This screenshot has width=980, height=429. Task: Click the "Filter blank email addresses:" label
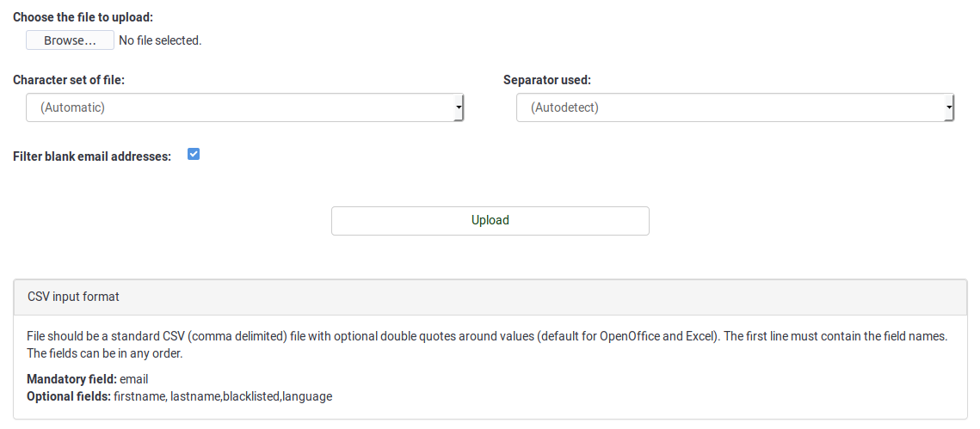point(92,156)
